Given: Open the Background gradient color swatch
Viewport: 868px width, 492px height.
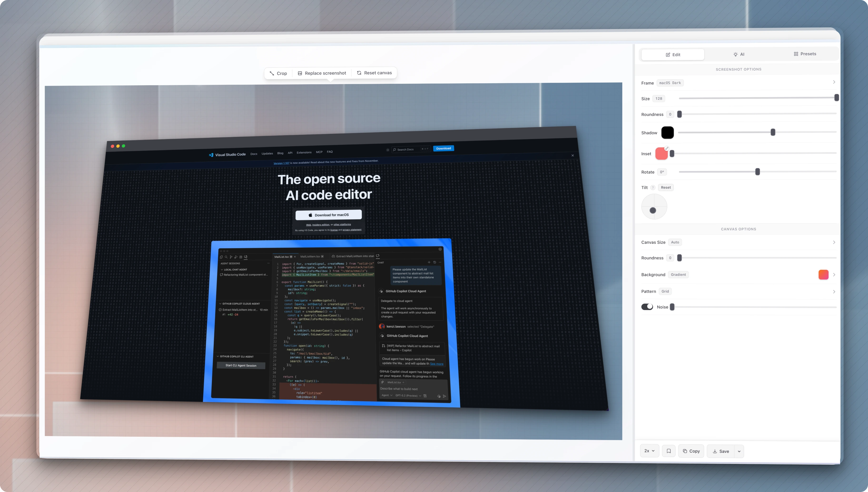Looking at the screenshot, I should pos(824,275).
